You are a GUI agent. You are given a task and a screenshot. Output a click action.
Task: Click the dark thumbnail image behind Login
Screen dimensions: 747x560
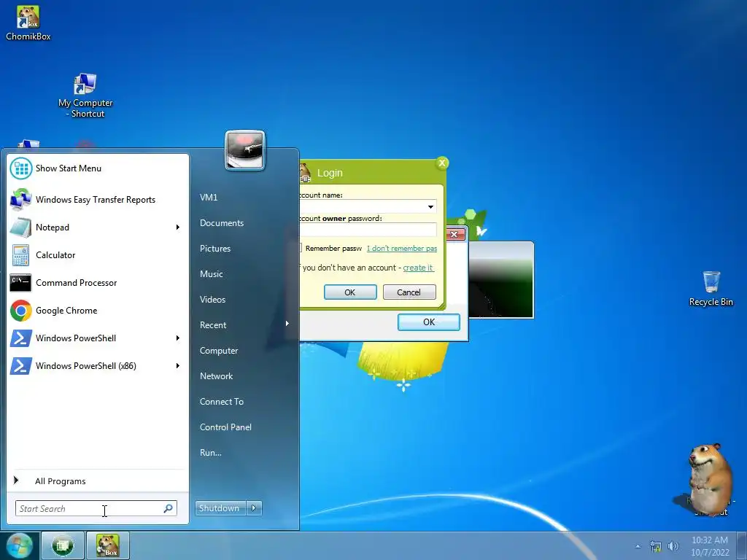click(500, 280)
